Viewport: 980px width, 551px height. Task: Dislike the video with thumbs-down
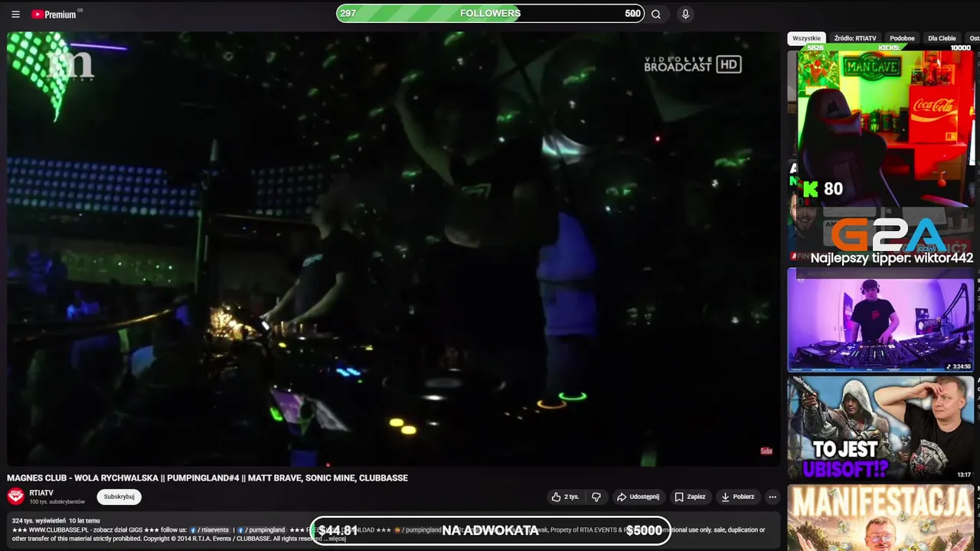click(x=596, y=497)
